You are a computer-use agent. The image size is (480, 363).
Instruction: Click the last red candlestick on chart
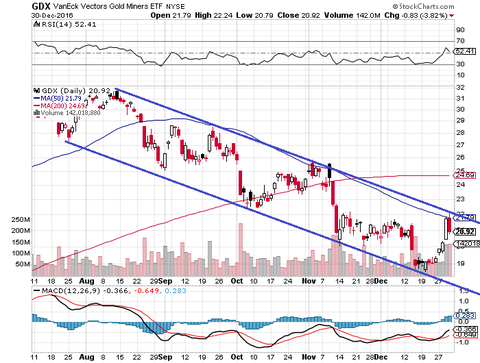[x=450, y=224]
